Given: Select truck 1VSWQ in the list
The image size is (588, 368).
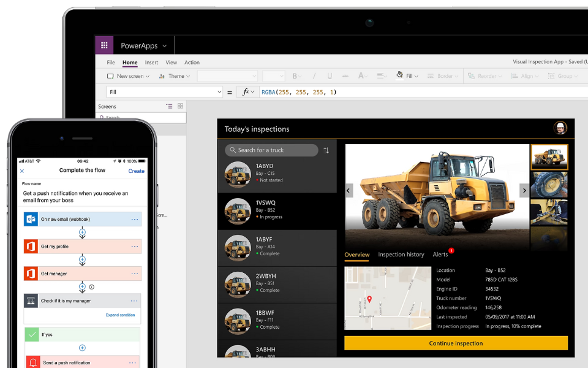Looking at the screenshot, I should click(x=277, y=211).
